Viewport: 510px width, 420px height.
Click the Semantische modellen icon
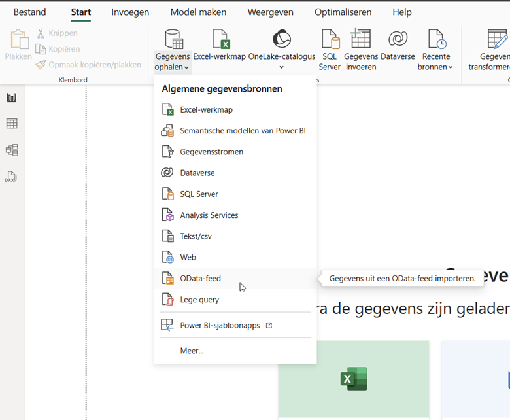pyautogui.click(x=167, y=131)
